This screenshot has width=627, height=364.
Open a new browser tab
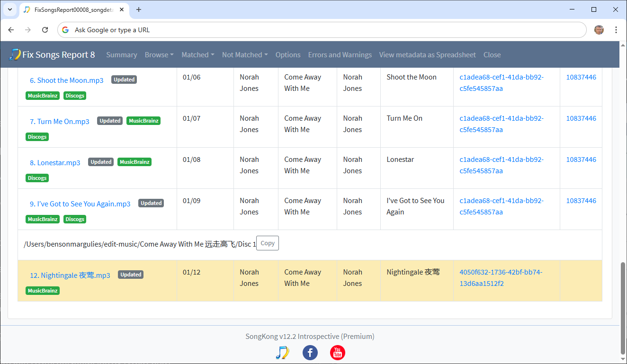click(139, 9)
